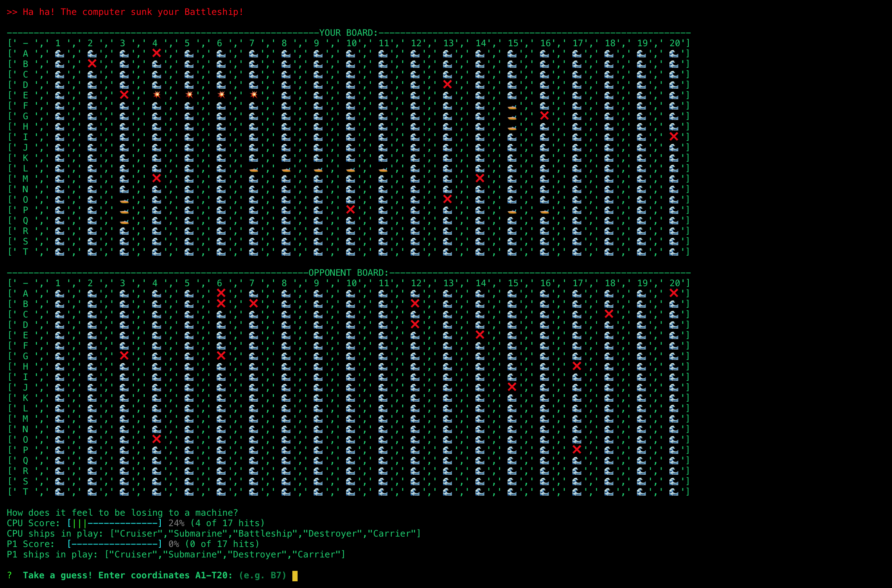Click the coordinates input cursor at the prompt
Image resolution: width=892 pixels, height=588 pixels.
[x=295, y=576]
